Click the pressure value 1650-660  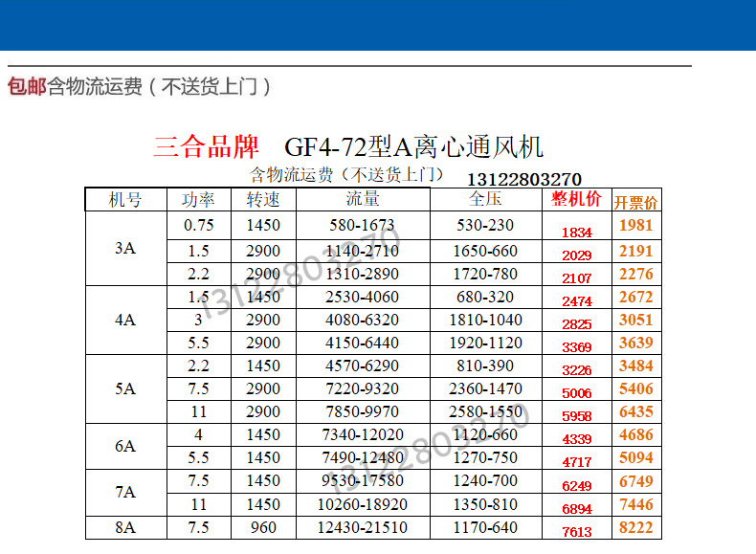(x=485, y=251)
